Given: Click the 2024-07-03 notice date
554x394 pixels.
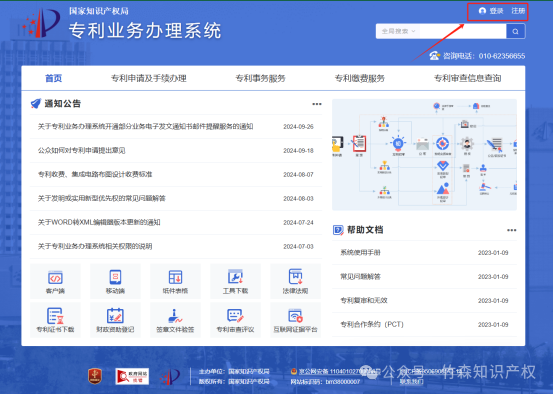Looking at the screenshot, I should (299, 246).
